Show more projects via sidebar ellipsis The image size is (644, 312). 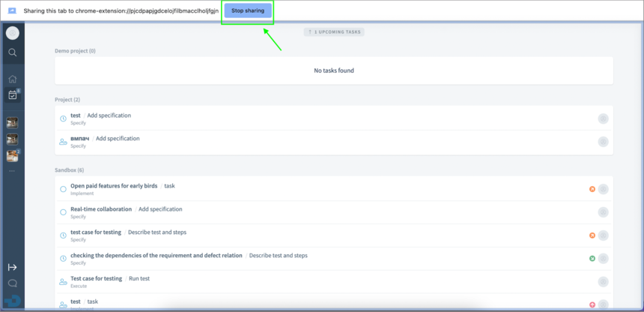coord(12,171)
